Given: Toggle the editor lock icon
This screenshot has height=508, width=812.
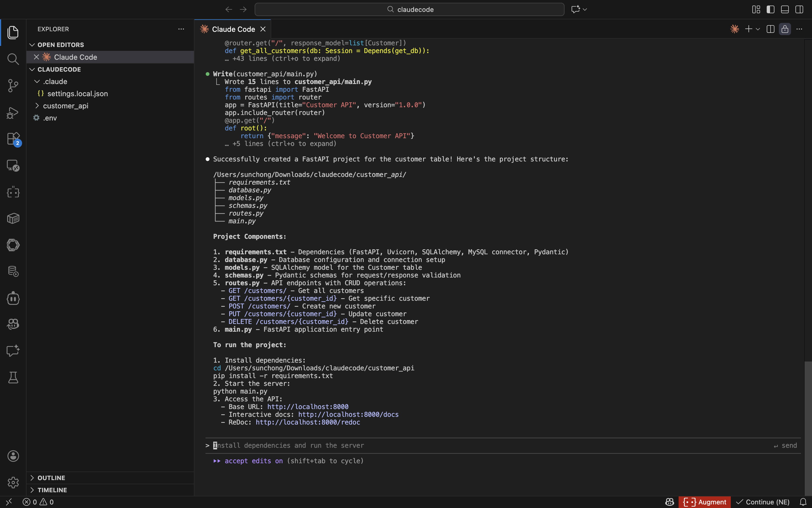Looking at the screenshot, I should [785, 29].
